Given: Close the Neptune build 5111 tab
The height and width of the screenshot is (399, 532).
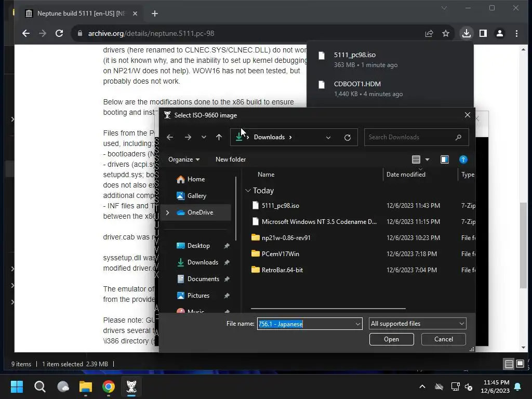Looking at the screenshot, I should [x=135, y=14].
